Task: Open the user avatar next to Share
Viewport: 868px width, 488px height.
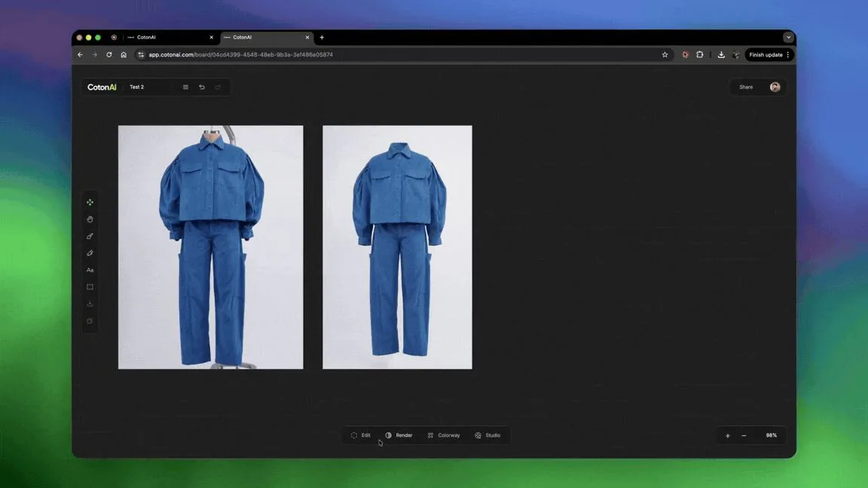Action: pyautogui.click(x=775, y=87)
